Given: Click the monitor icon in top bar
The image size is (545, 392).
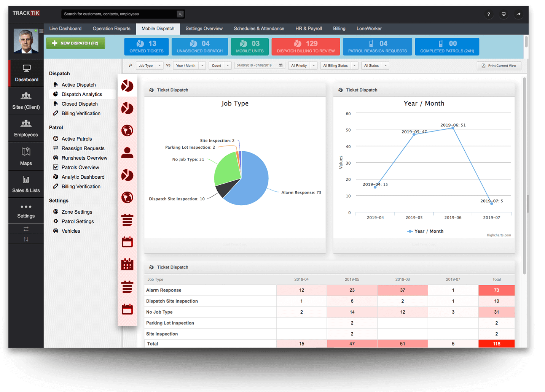Looking at the screenshot, I should [504, 14].
